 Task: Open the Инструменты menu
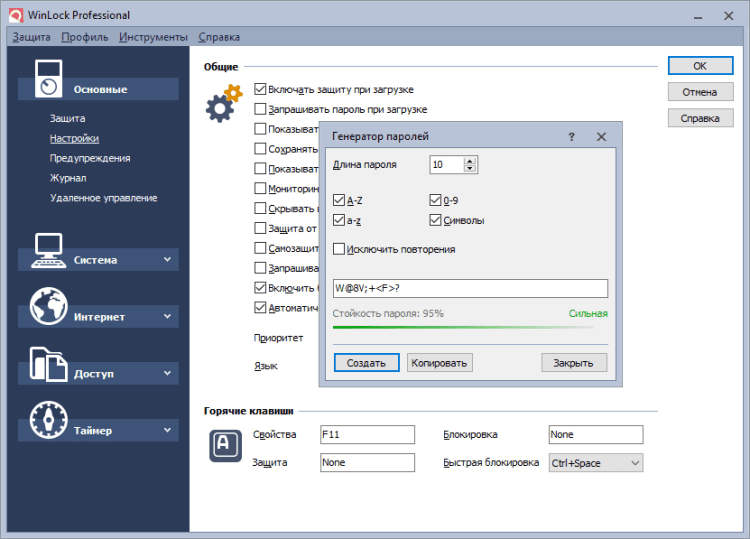[x=153, y=37]
